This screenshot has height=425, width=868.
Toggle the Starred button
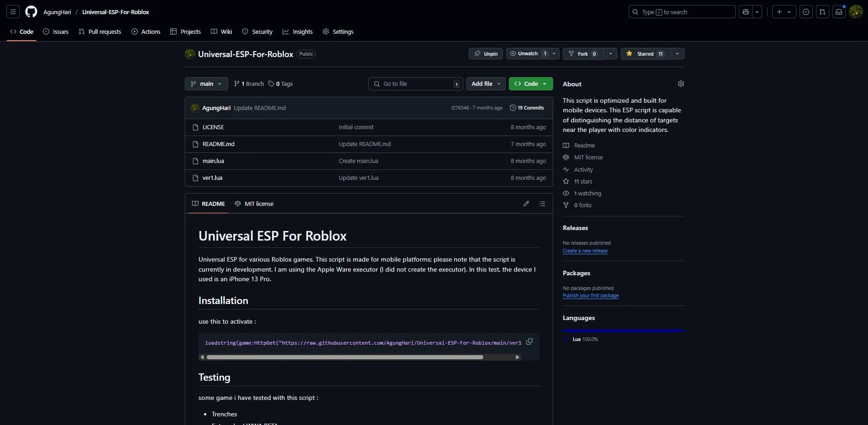[645, 54]
